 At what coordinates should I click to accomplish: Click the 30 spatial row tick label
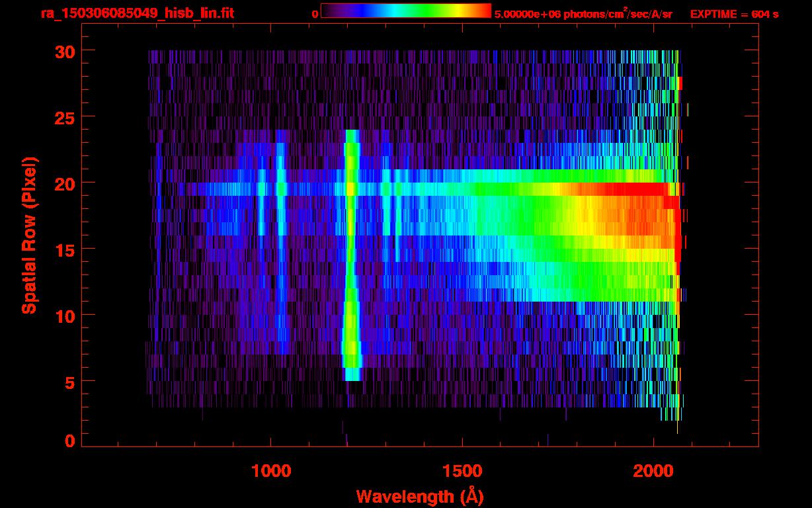pyautogui.click(x=64, y=51)
